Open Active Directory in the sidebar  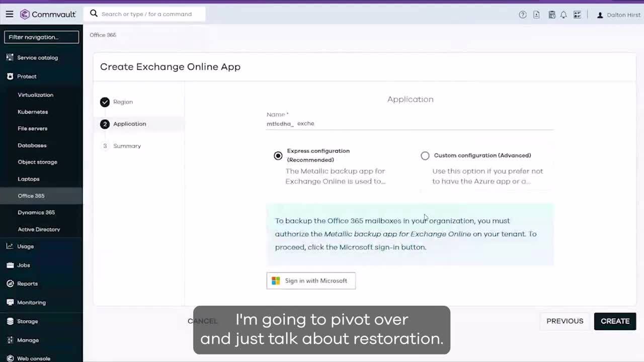coord(39,229)
